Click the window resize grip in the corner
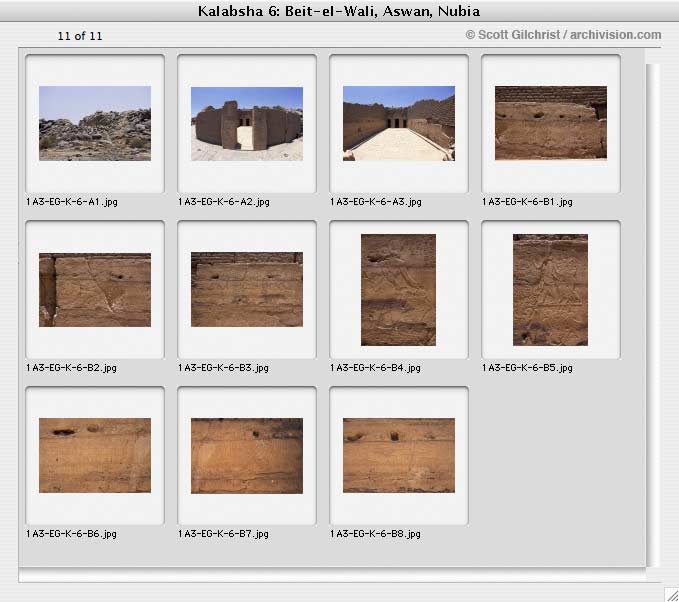This screenshot has height=602, width=679. (x=672, y=595)
